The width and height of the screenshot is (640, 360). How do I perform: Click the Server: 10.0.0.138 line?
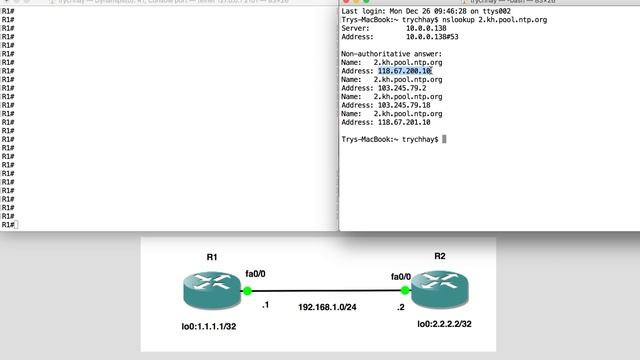[394, 28]
